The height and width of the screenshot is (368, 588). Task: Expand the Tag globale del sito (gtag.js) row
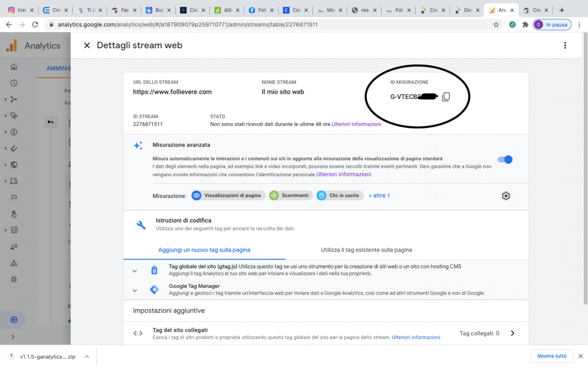click(x=135, y=271)
